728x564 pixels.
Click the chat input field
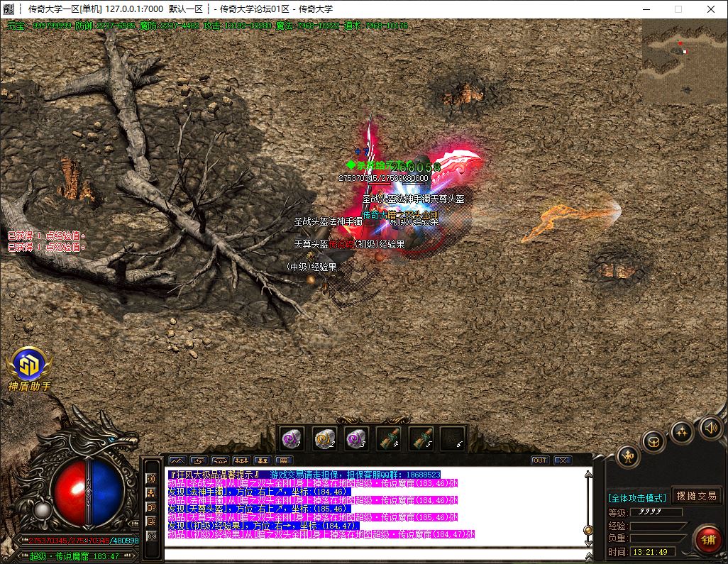point(374,554)
